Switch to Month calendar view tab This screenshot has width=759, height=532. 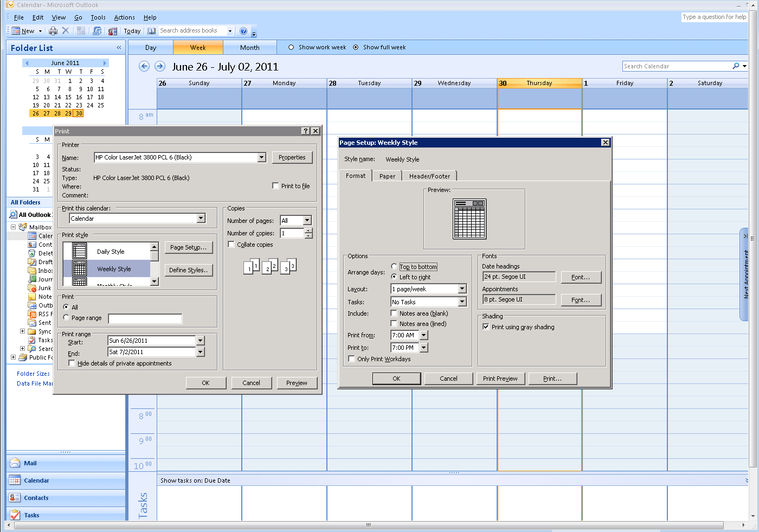click(249, 48)
